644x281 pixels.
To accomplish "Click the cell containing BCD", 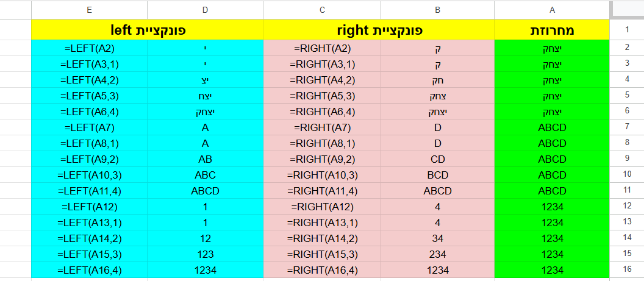I will tap(437, 175).
